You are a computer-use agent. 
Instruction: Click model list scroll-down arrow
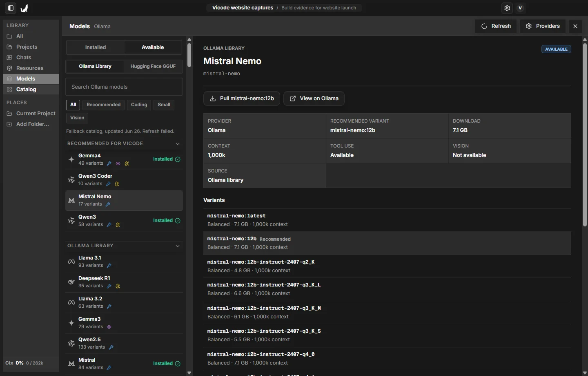click(x=189, y=373)
